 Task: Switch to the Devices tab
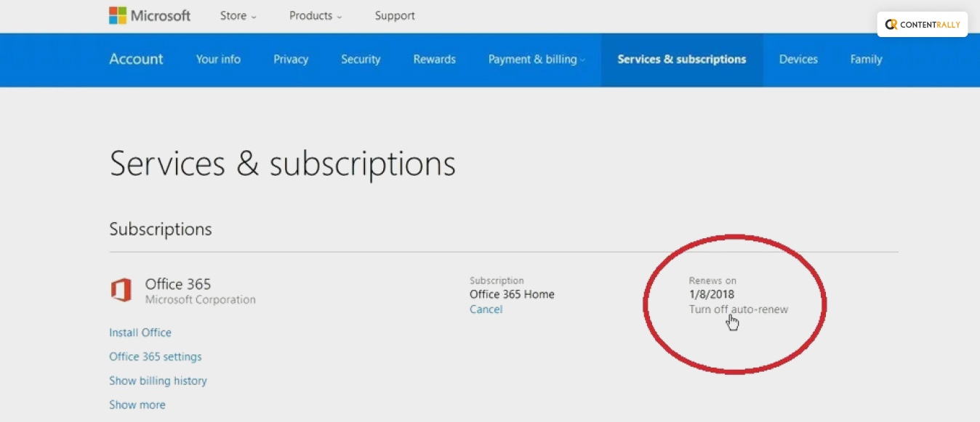click(798, 60)
